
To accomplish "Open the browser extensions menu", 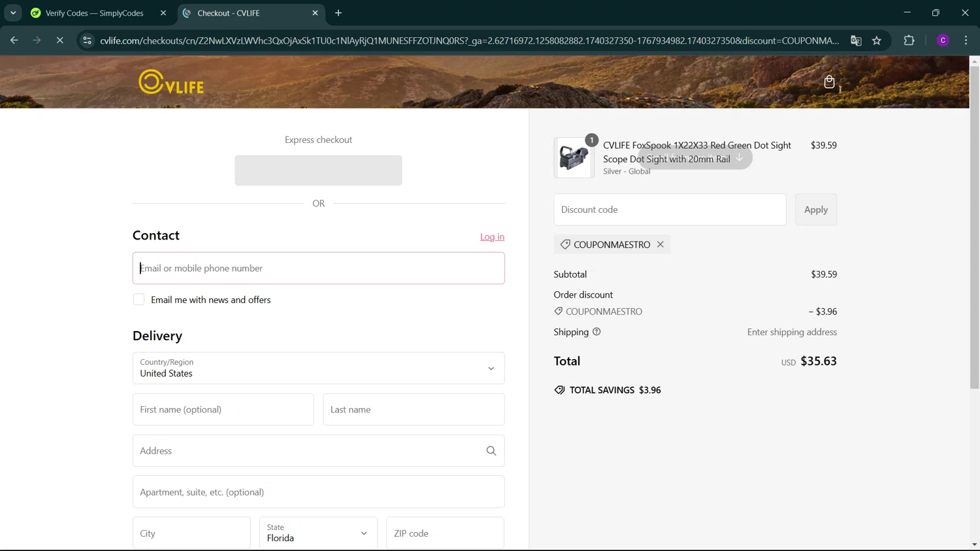I will coord(909,40).
